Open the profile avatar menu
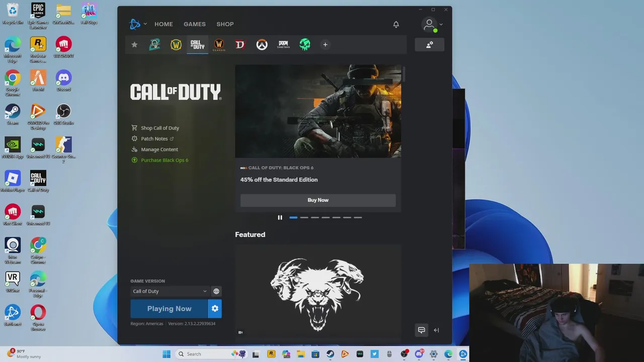 tap(430, 24)
